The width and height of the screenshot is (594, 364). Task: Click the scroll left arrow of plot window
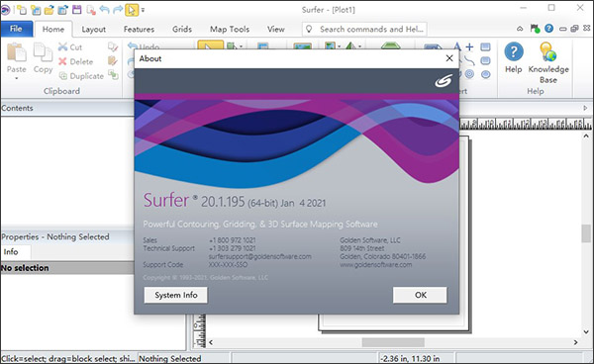211,342
